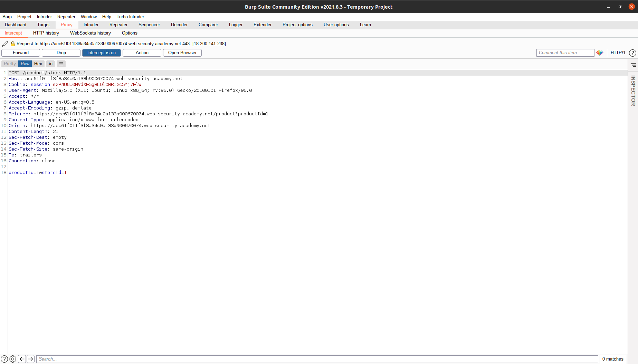Open Project options tab
The width and height of the screenshot is (638, 364).
tap(297, 25)
